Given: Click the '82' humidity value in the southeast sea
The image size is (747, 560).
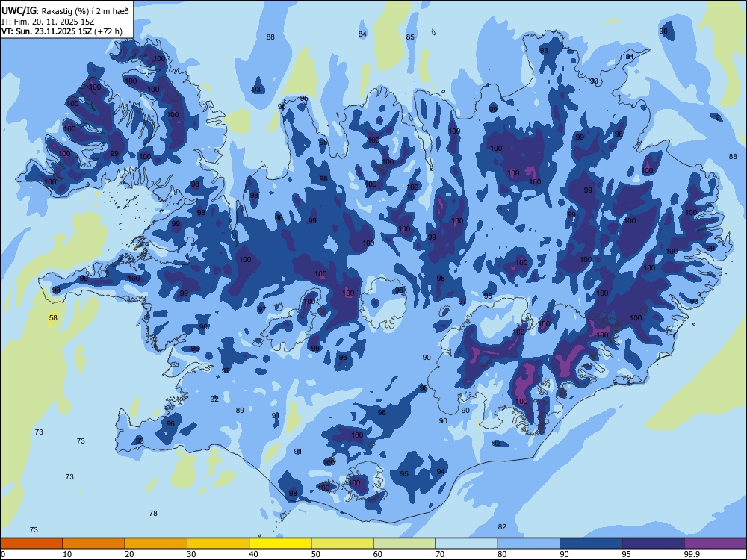Looking at the screenshot, I should pyautogui.click(x=502, y=526).
